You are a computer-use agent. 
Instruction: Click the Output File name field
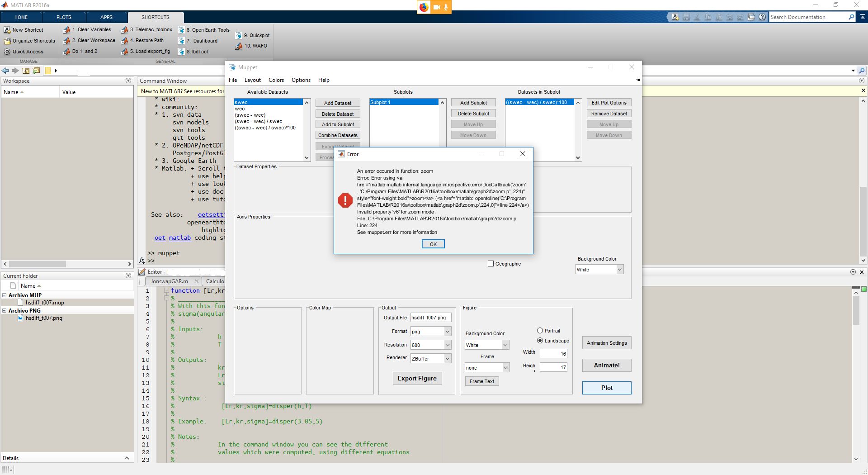pos(430,318)
